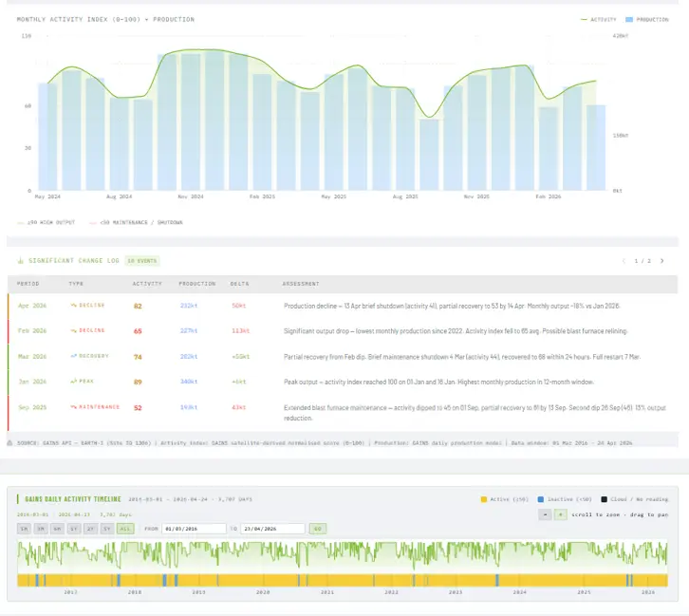Click the maintenance trend icon in Sep 2025 row
Viewport: 689px width, 616px height.
[73, 407]
